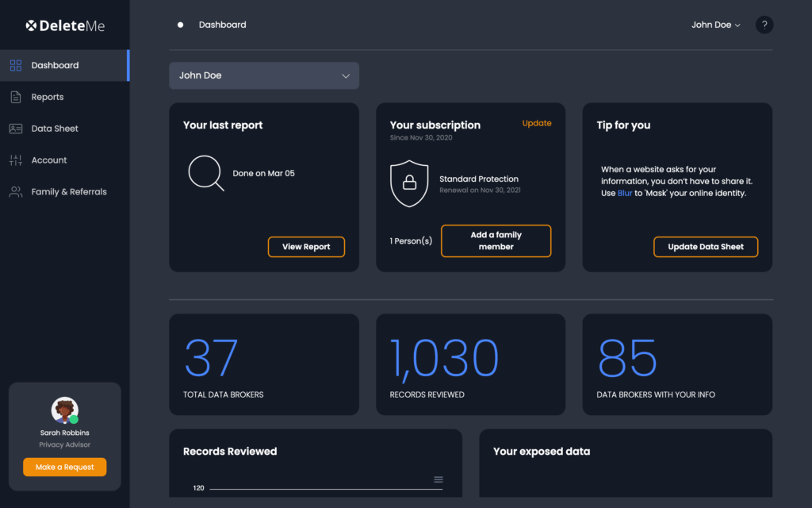
Task: Click Add a family member
Action: tap(496, 241)
